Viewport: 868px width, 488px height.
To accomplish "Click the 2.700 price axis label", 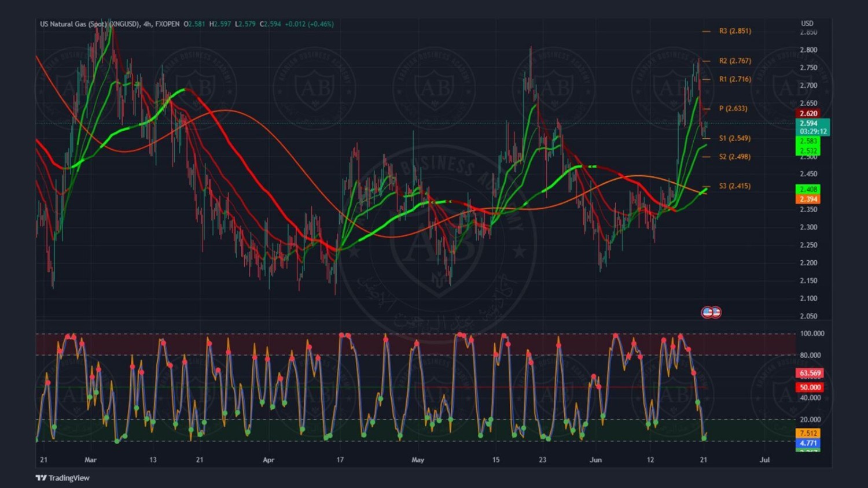I will click(808, 86).
